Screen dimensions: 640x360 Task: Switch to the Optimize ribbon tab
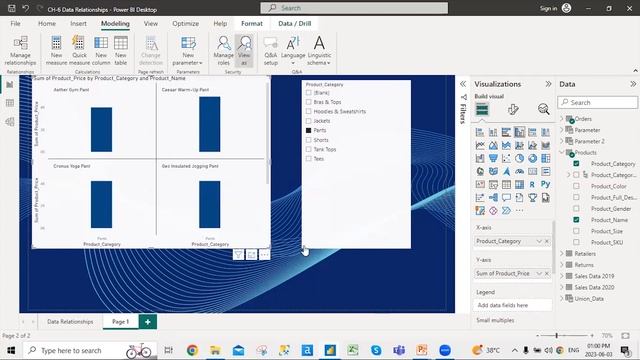pyautogui.click(x=185, y=24)
